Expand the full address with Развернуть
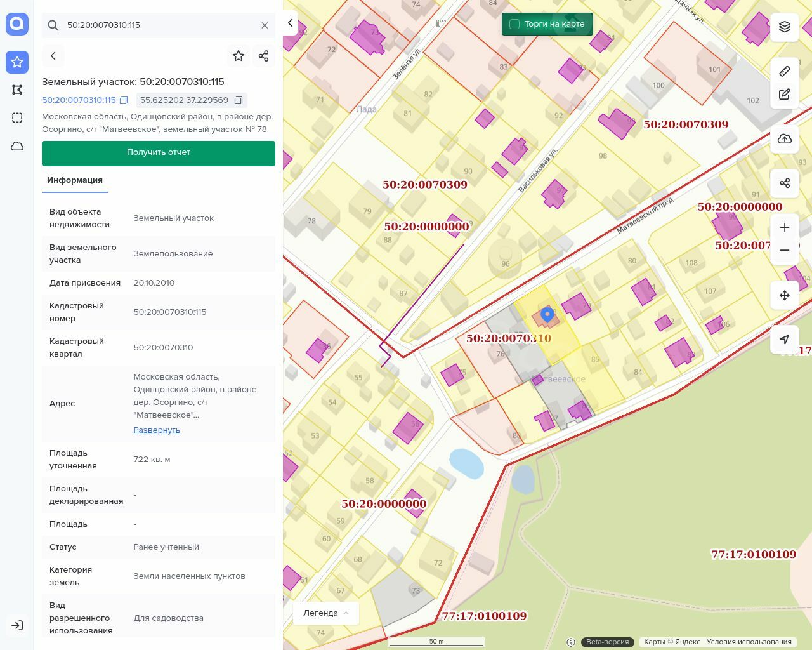This screenshot has width=812, height=650. click(x=157, y=430)
